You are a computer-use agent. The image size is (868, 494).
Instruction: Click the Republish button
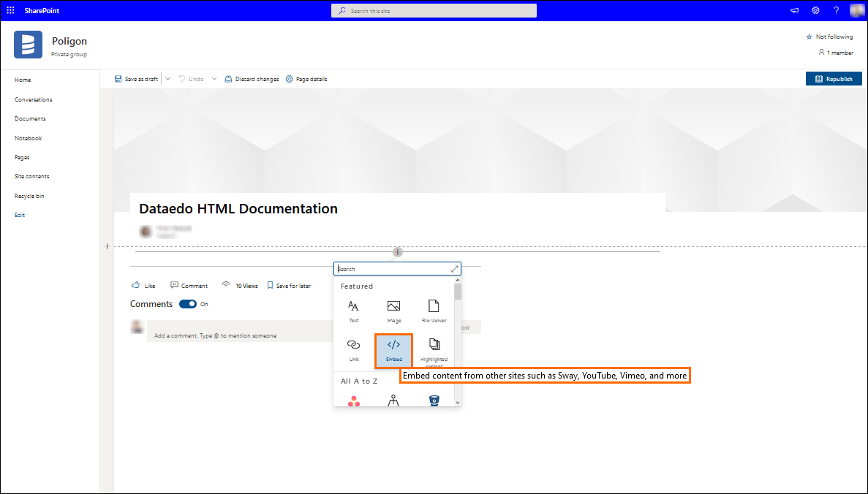click(834, 79)
